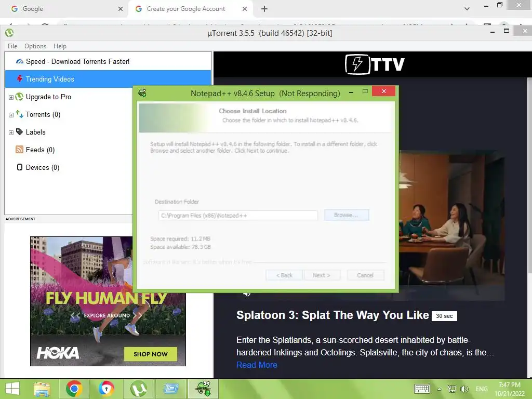Click the Speed gauge icon in sidebar
Screen dimensions: 532x399
coord(20,61)
